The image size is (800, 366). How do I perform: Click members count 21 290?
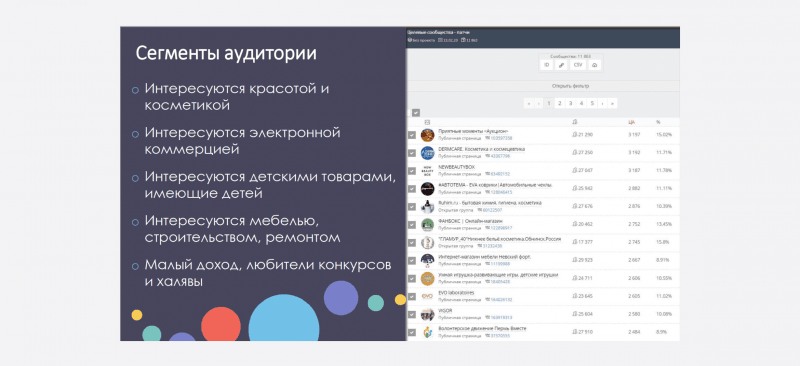click(582, 135)
